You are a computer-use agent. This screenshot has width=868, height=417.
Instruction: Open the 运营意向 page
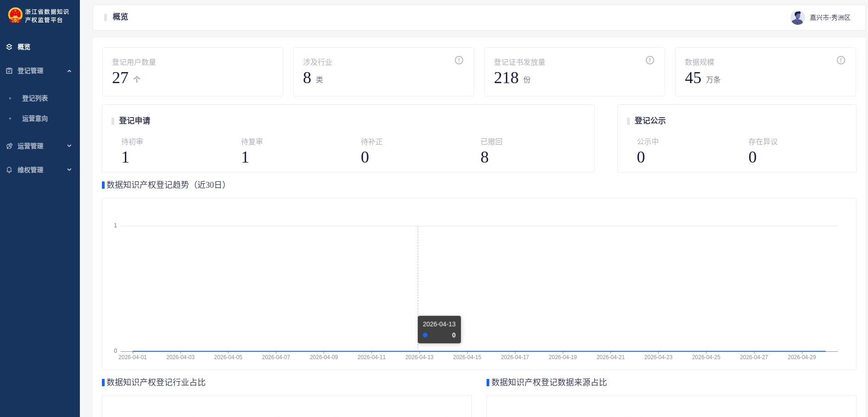[34, 118]
